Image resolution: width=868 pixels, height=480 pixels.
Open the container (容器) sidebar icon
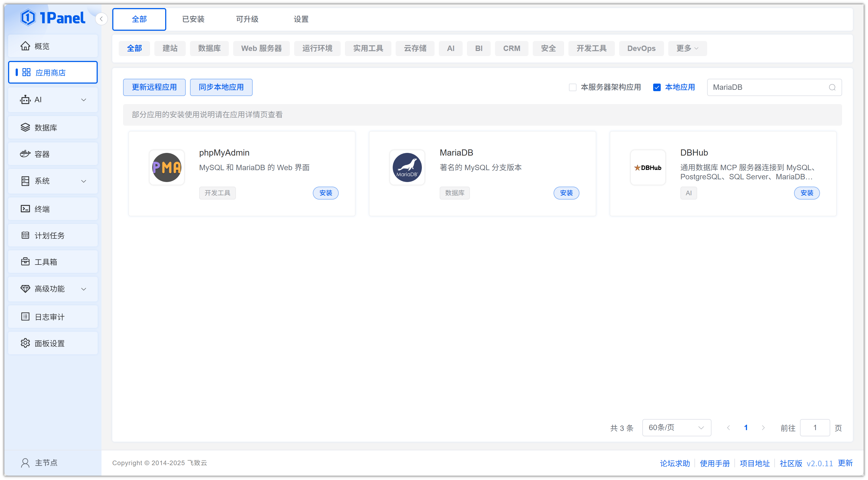point(25,154)
